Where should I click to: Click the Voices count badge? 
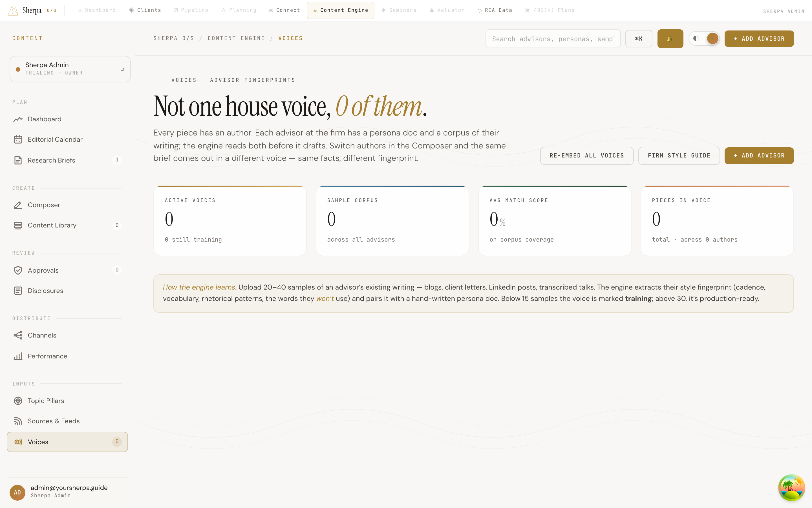[117, 441]
